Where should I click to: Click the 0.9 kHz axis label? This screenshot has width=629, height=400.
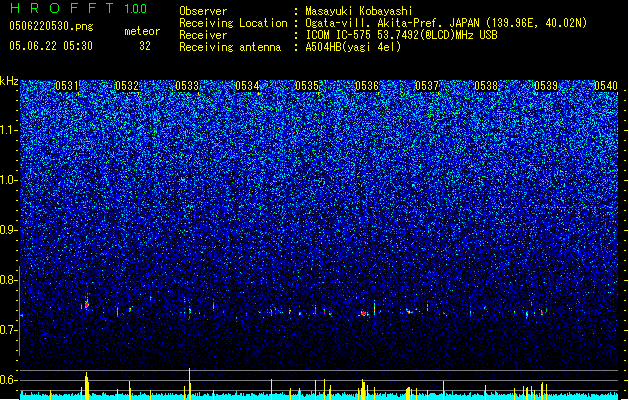(8, 230)
